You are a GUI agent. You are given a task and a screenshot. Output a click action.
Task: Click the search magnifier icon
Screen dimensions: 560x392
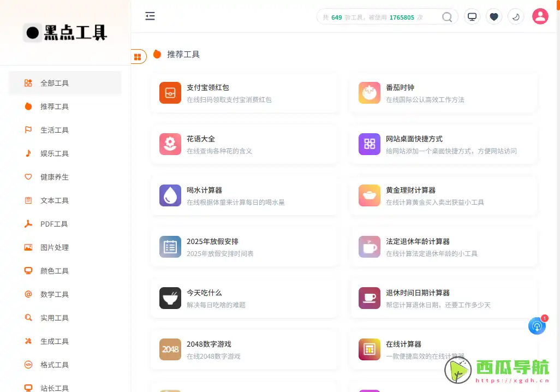[x=447, y=17]
